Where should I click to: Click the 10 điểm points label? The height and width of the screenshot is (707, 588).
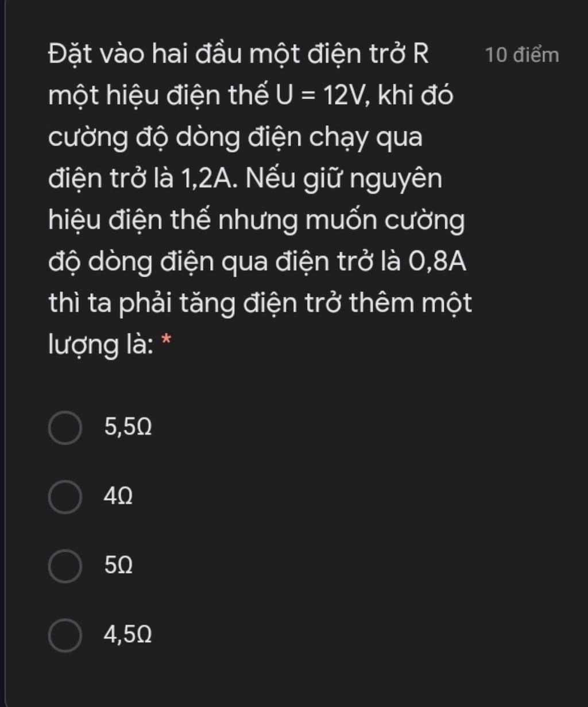pyautogui.click(x=522, y=55)
